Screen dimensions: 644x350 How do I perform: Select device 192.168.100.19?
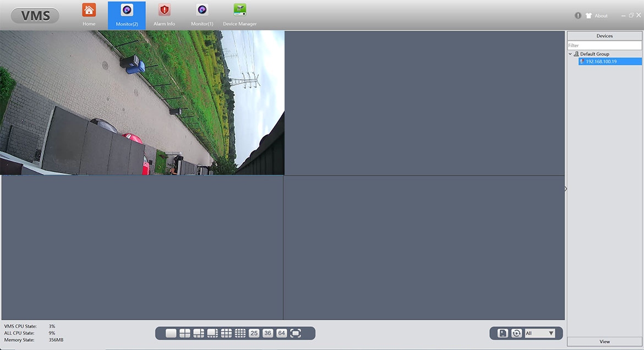[x=610, y=61]
